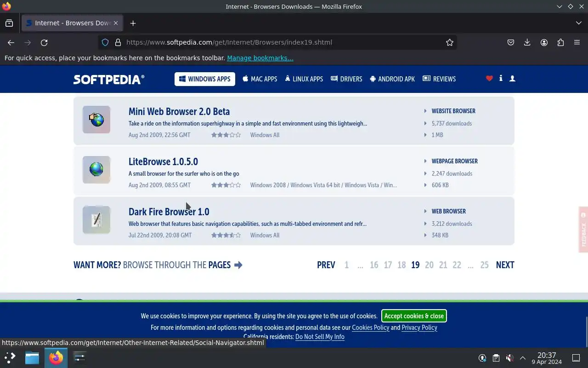Expand hidden system tray icons arrow
Viewport: 588px width, 368px height.
[x=523, y=358]
